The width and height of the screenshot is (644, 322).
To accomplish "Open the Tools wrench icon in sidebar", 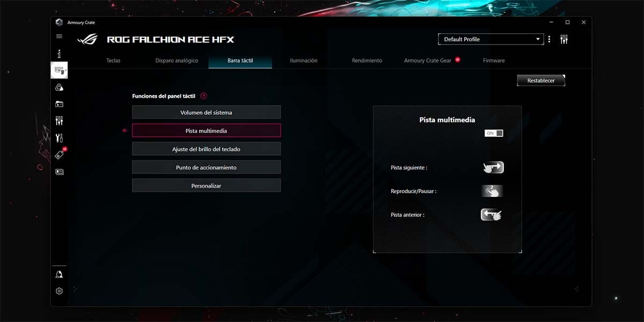I will pyautogui.click(x=59, y=138).
